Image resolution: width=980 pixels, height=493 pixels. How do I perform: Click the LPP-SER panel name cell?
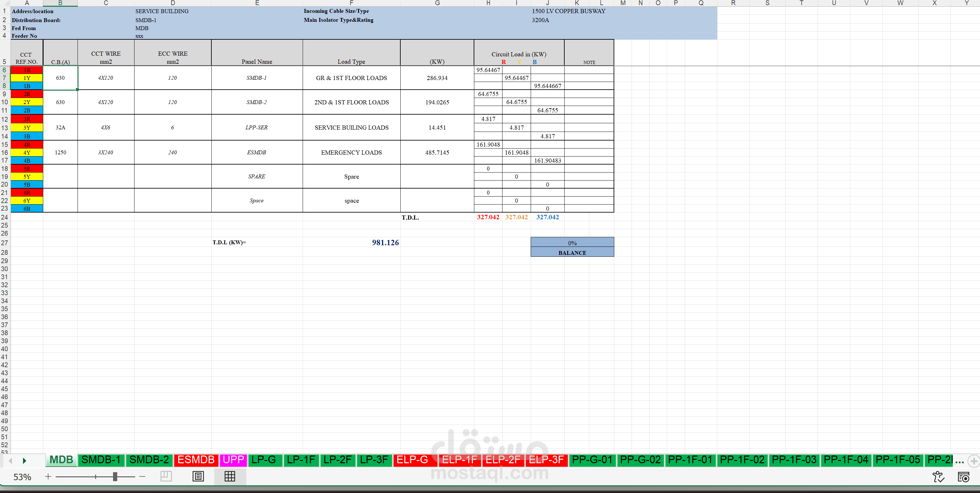coord(257,127)
